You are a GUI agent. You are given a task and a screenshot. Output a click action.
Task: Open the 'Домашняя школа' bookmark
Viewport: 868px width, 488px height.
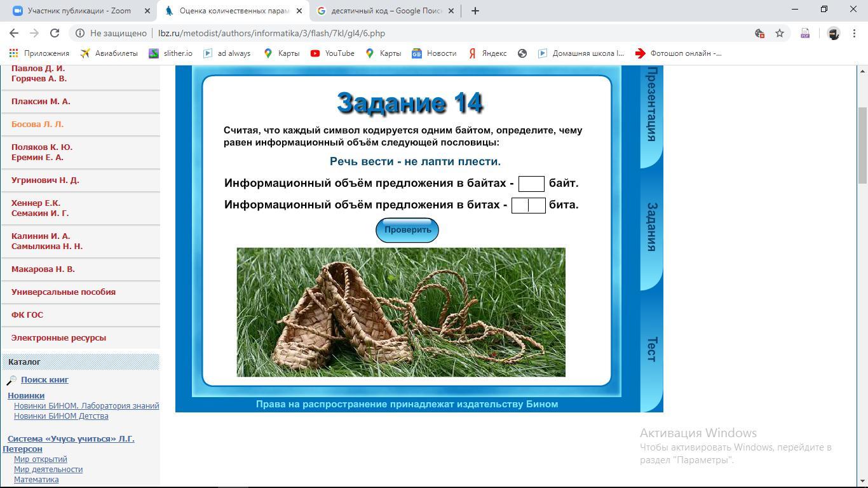point(581,53)
